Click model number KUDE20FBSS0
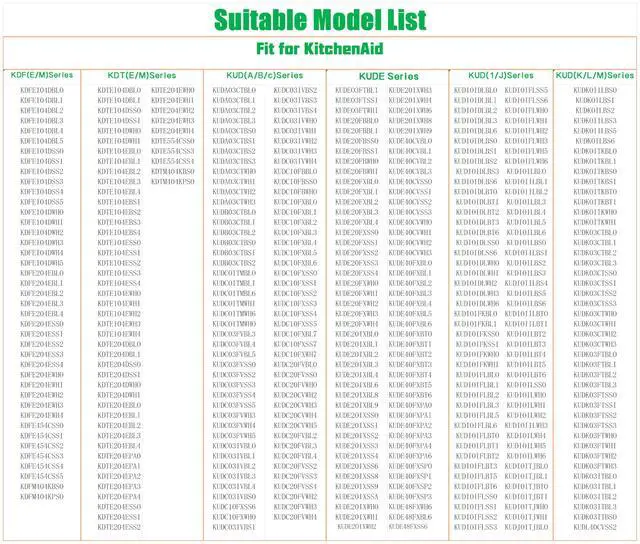This screenshot has width=640, height=544. (x=356, y=141)
